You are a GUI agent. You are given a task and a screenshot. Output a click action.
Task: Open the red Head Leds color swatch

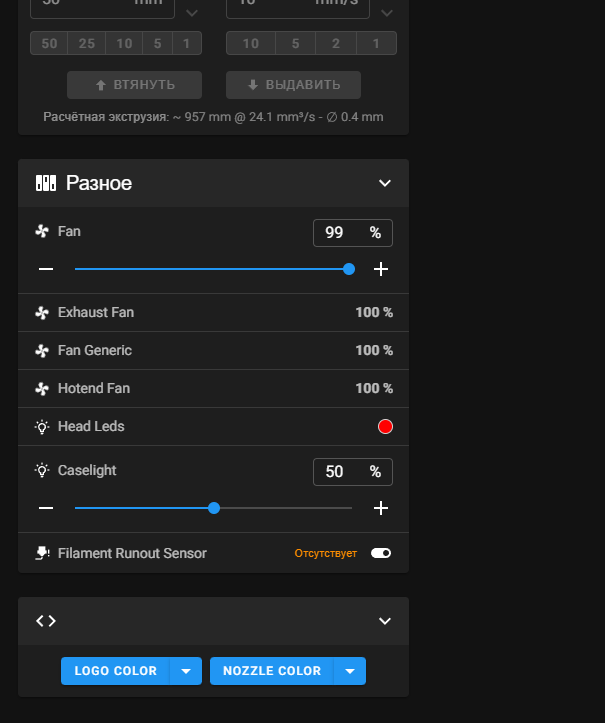(x=385, y=427)
